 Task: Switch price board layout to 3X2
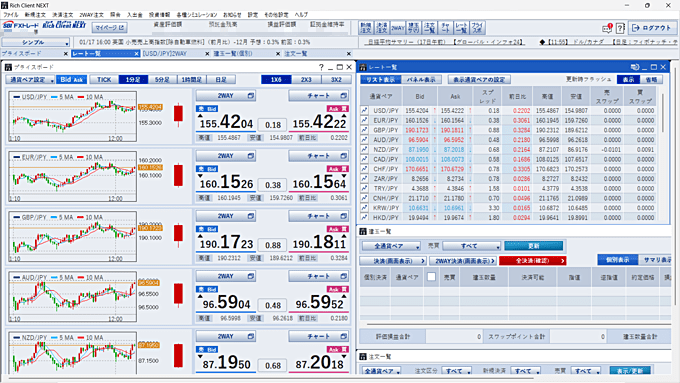[x=336, y=80]
